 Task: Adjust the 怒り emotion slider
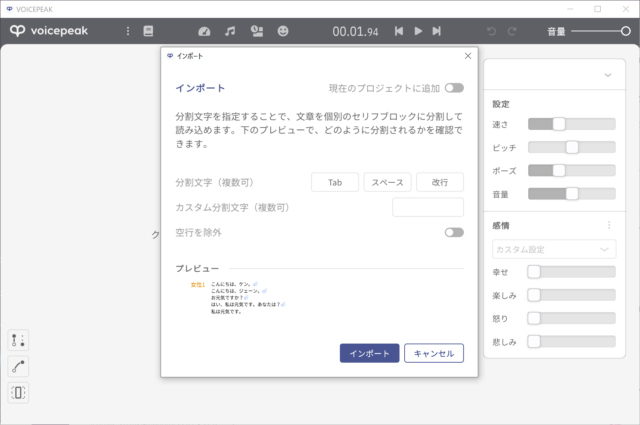(x=571, y=318)
